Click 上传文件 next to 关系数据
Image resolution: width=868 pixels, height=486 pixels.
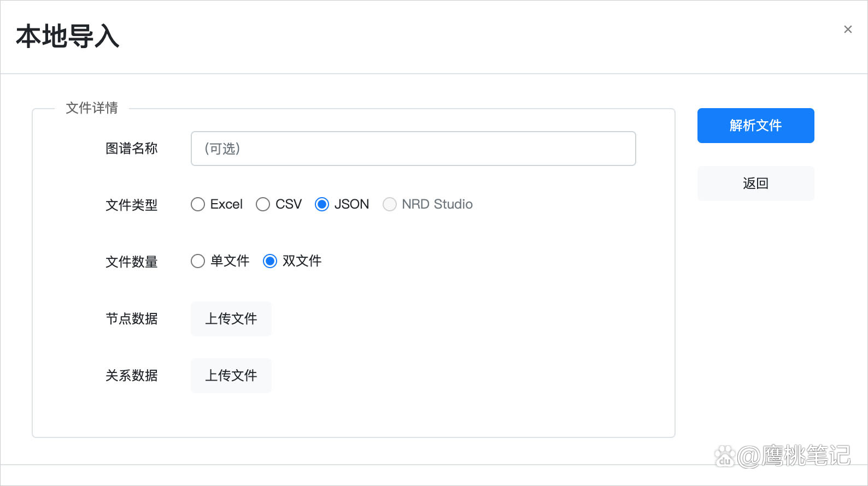click(231, 375)
